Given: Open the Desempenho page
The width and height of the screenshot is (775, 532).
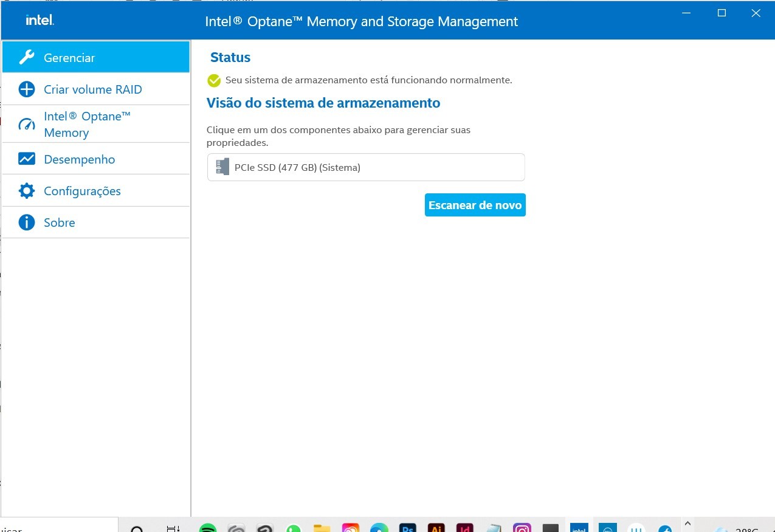Looking at the screenshot, I should 96,159.
